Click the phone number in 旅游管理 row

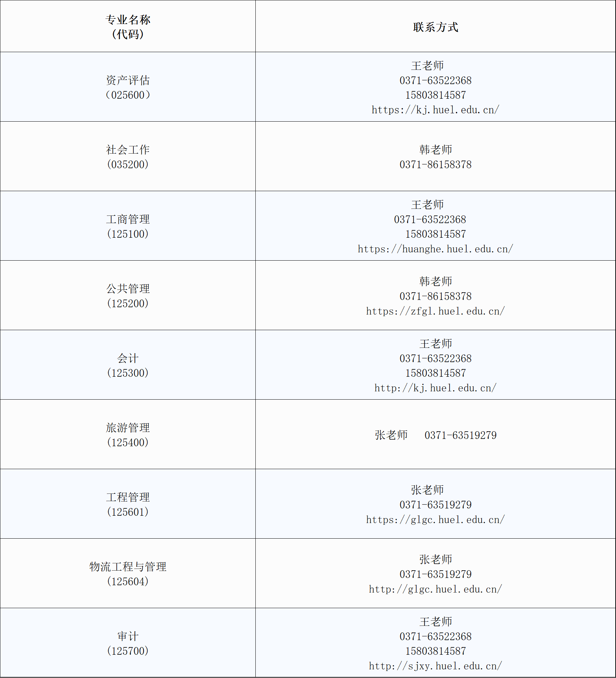(460, 435)
